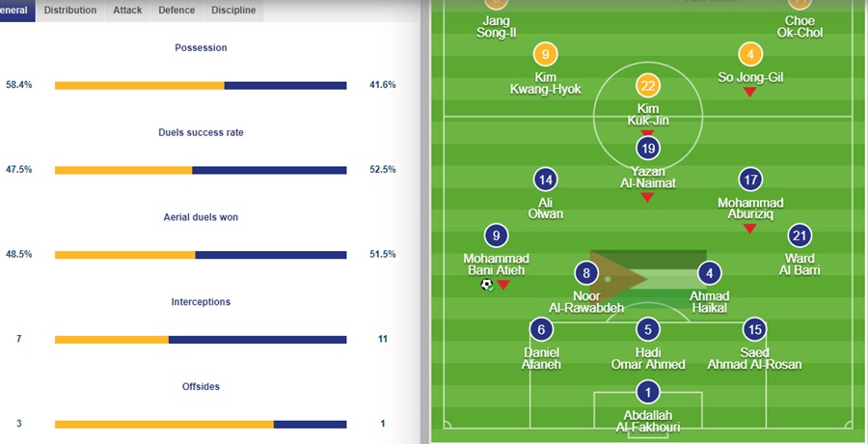Click the number 19 Yazan Al-Naimat player badge
The width and height of the screenshot is (868, 444).
click(647, 149)
